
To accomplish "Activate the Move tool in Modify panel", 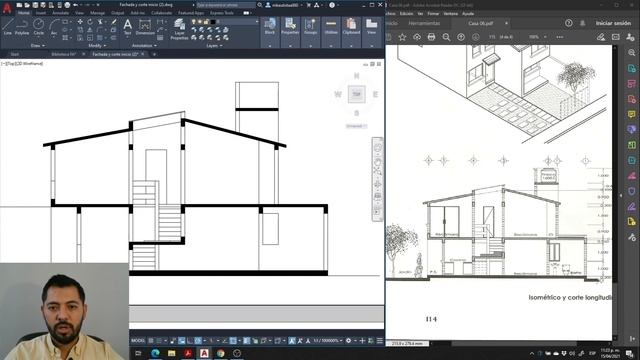I will point(80,22).
